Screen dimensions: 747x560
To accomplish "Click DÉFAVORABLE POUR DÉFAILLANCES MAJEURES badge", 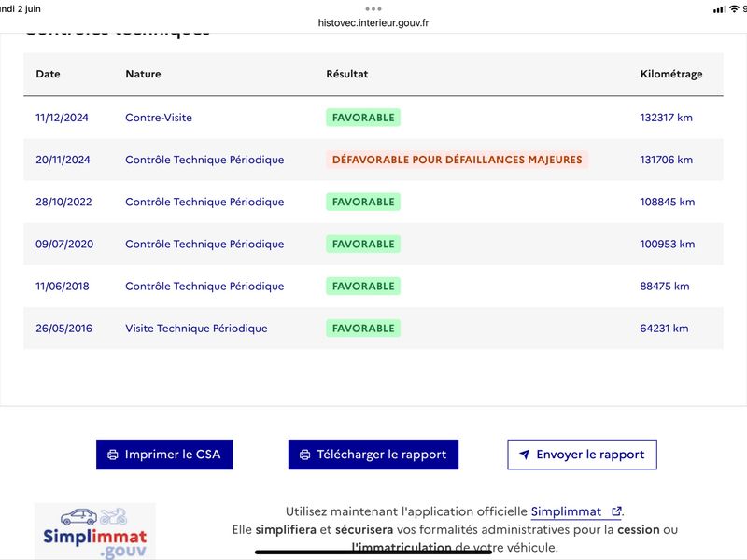I will tap(458, 160).
